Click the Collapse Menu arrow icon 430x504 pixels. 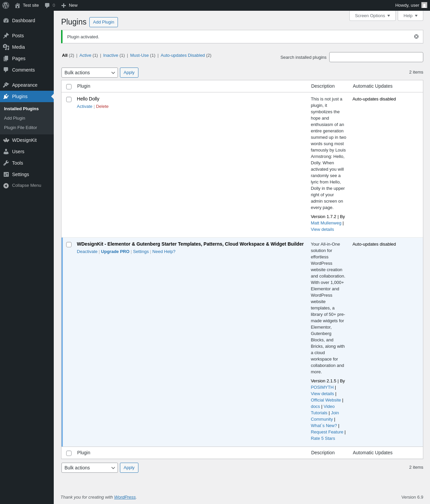click(x=6, y=185)
